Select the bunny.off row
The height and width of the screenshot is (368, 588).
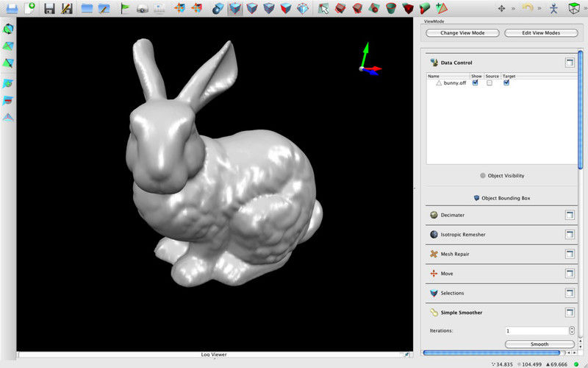pyautogui.click(x=501, y=82)
